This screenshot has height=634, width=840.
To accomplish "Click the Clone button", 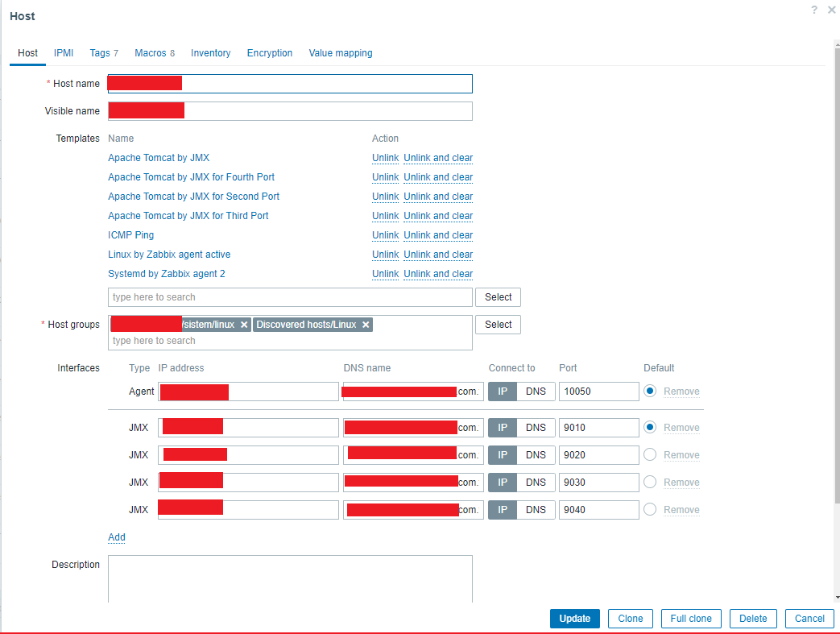I will point(631,619).
